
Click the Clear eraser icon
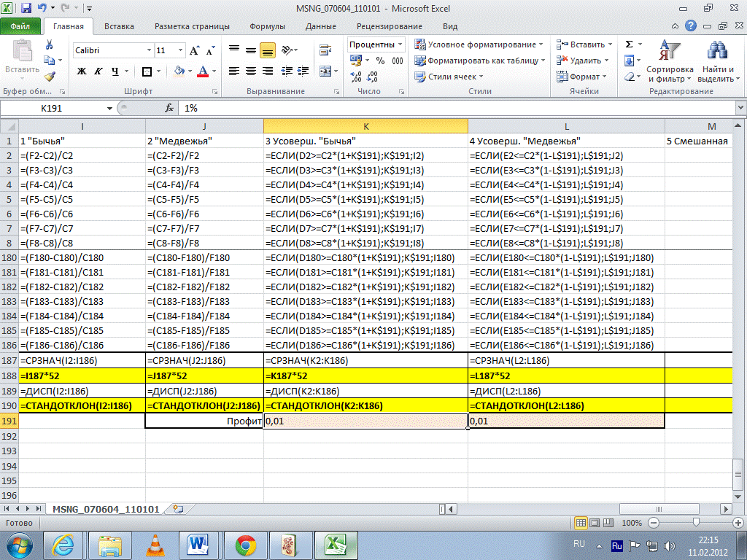point(630,77)
